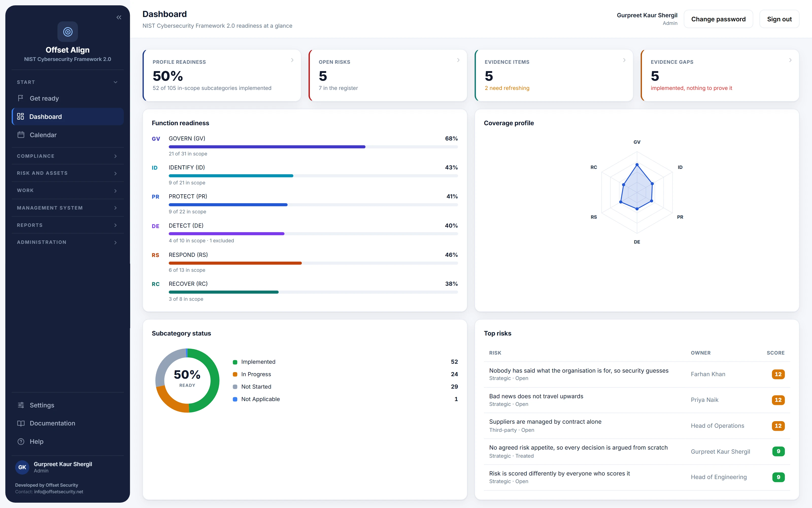This screenshot has height=508, width=812.
Task: Click the Implemented green legend swatch
Action: click(235, 362)
